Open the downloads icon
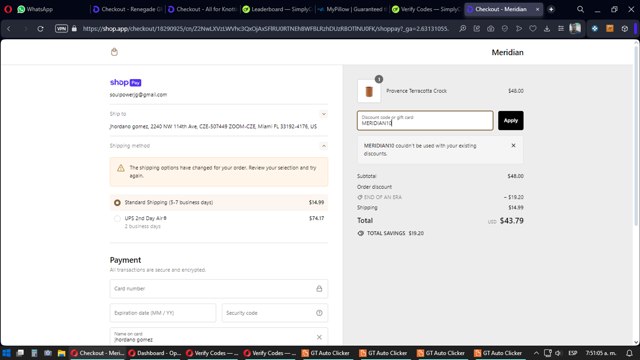Image resolution: width=640 pixels, height=360 pixels. (547, 29)
